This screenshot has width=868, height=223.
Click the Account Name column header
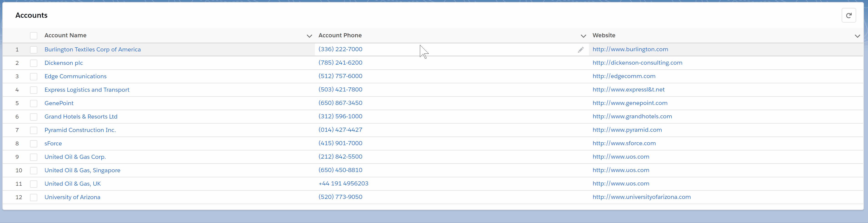pyautogui.click(x=65, y=35)
